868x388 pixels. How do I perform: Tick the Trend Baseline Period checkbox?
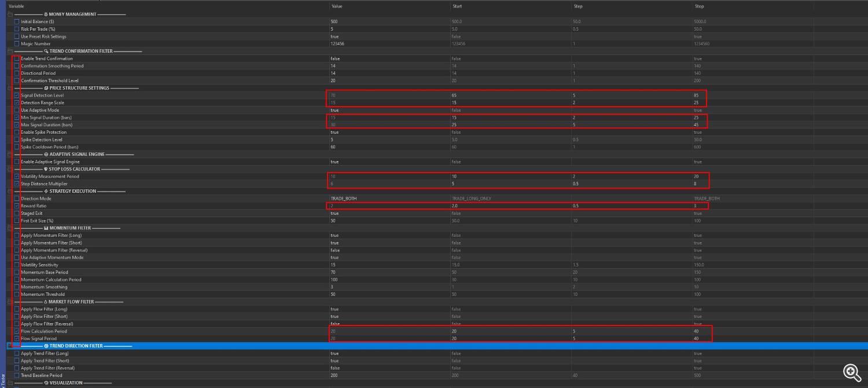[x=17, y=375]
